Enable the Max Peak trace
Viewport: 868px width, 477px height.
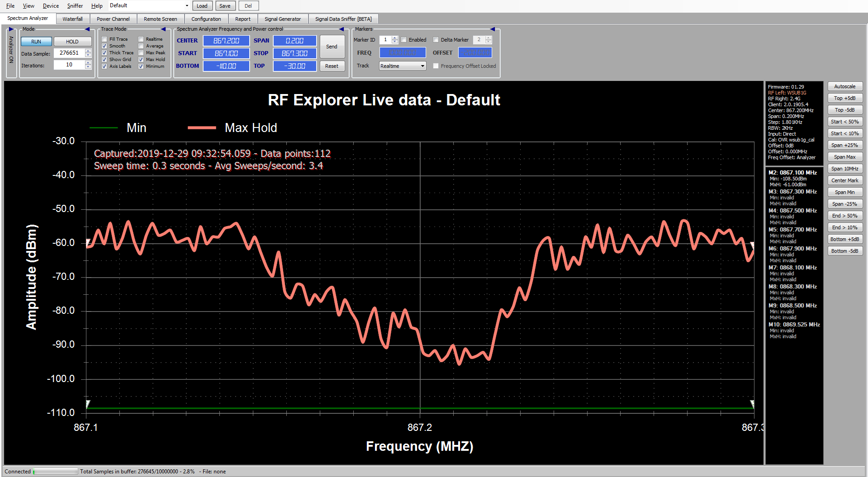(x=141, y=53)
